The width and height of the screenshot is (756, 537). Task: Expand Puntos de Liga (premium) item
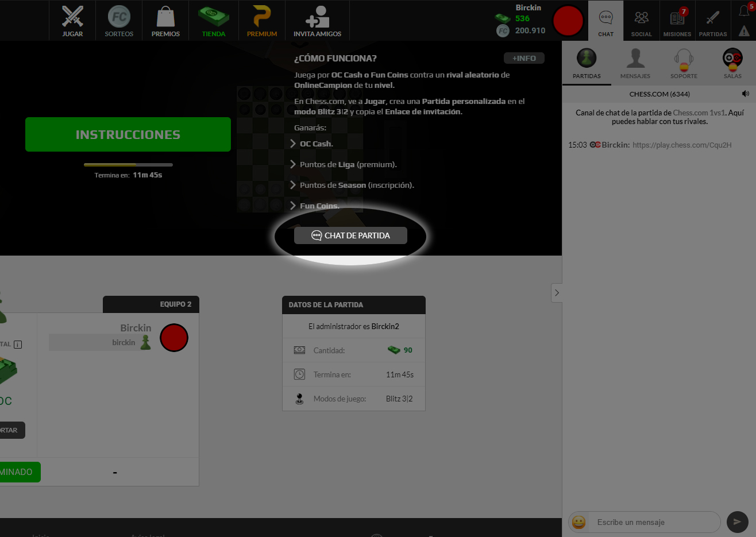tap(343, 164)
